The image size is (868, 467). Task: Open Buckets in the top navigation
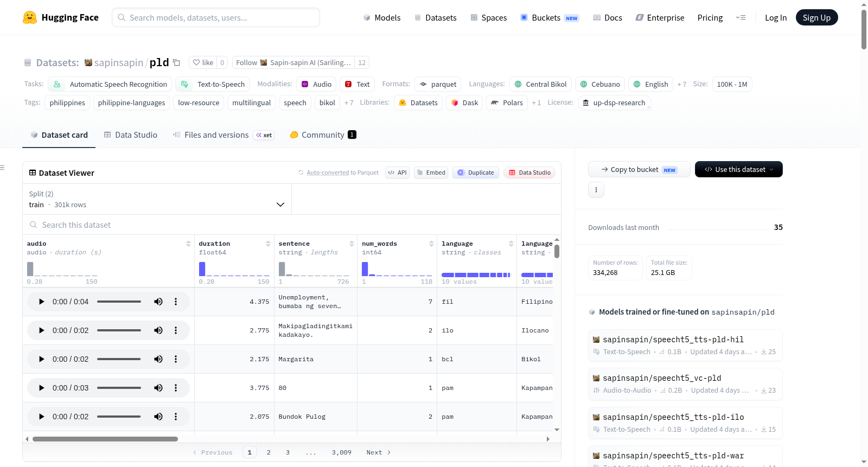(x=550, y=17)
